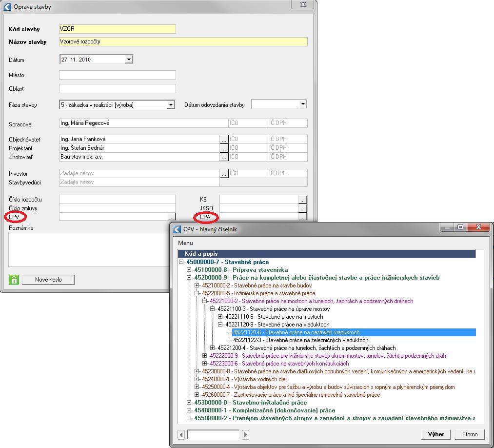Collapse the 45200000-9 node
Image resolution: width=494 pixels, height=448 pixels.
189,278
